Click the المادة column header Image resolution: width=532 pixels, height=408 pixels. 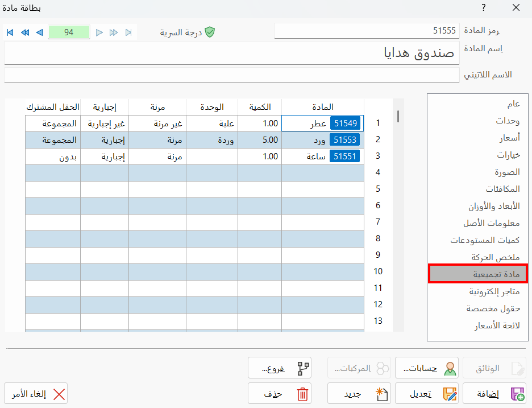point(323,108)
